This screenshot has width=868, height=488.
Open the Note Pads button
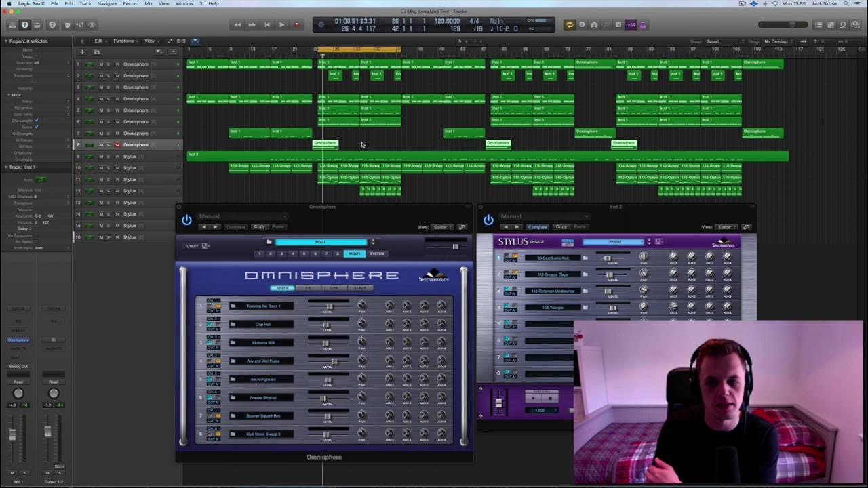[831, 25]
